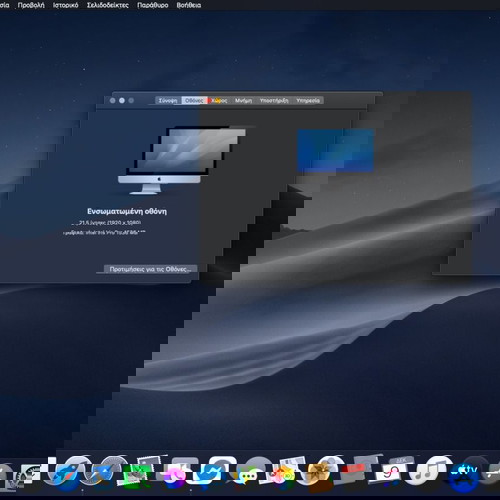Screen dimensions: 500x500
Task: Switch to the Μνήμη tab
Action: [x=244, y=100]
